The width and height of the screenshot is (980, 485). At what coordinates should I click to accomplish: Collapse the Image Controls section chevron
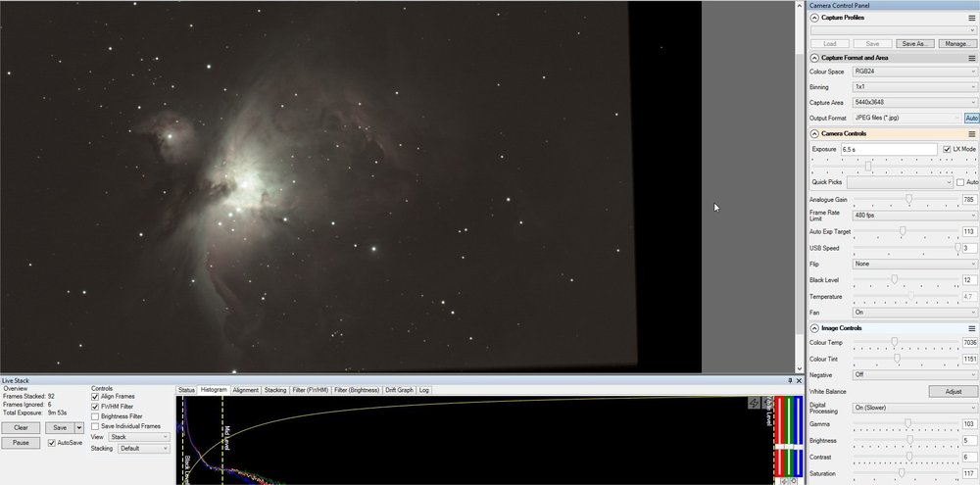click(x=814, y=329)
